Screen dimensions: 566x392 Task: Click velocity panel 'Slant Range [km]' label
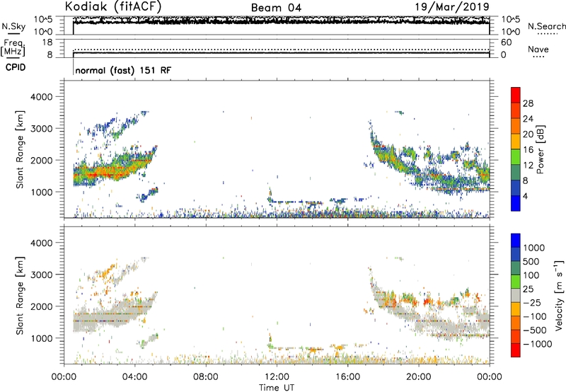pyautogui.click(x=20, y=295)
